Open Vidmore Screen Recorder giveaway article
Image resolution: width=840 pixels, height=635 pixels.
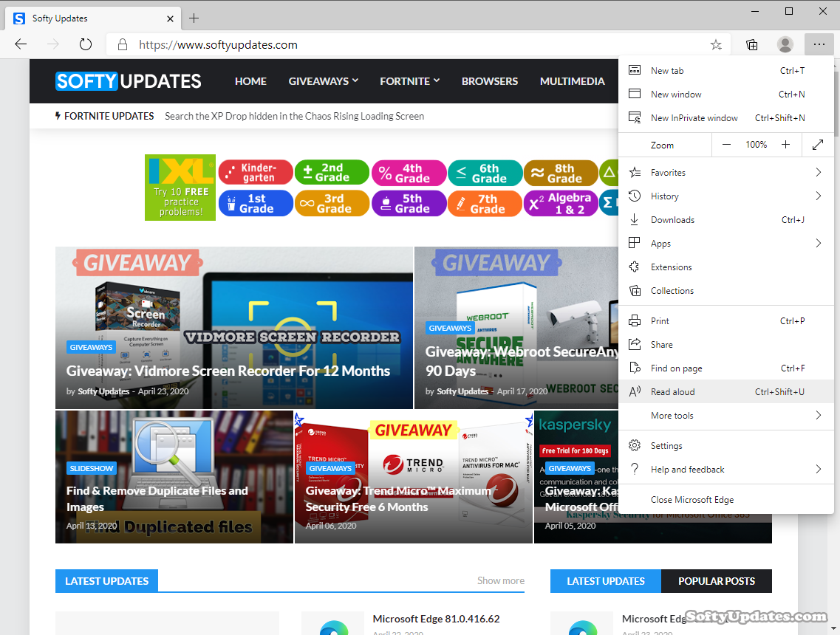pyautogui.click(x=228, y=371)
